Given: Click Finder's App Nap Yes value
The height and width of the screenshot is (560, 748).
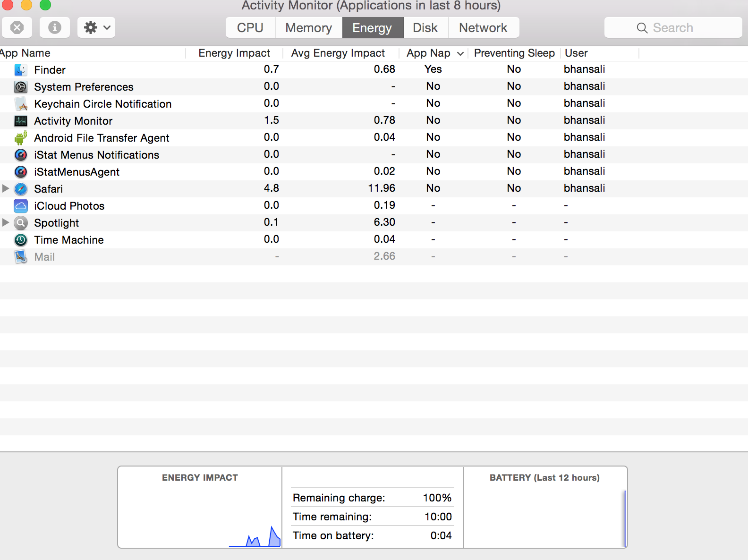Looking at the screenshot, I should pos(433,69).
